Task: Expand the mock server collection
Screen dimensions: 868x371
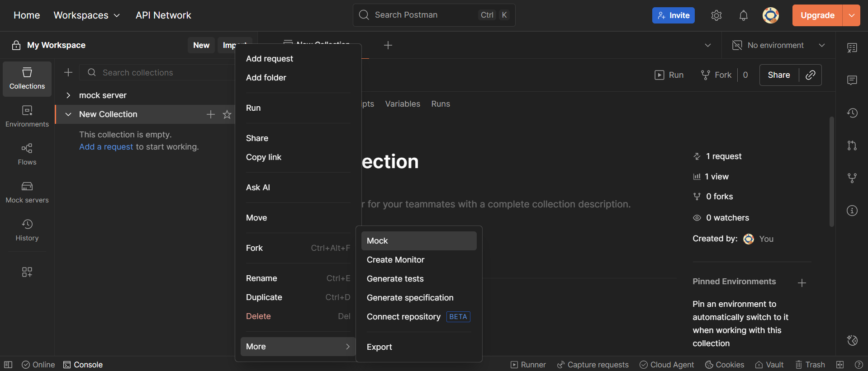Action: tap(68, 95)
